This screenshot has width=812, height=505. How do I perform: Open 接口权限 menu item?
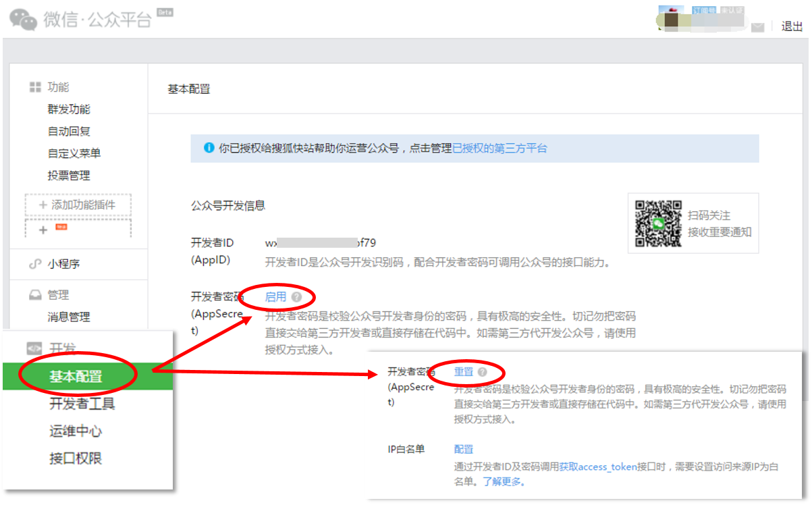76,458
